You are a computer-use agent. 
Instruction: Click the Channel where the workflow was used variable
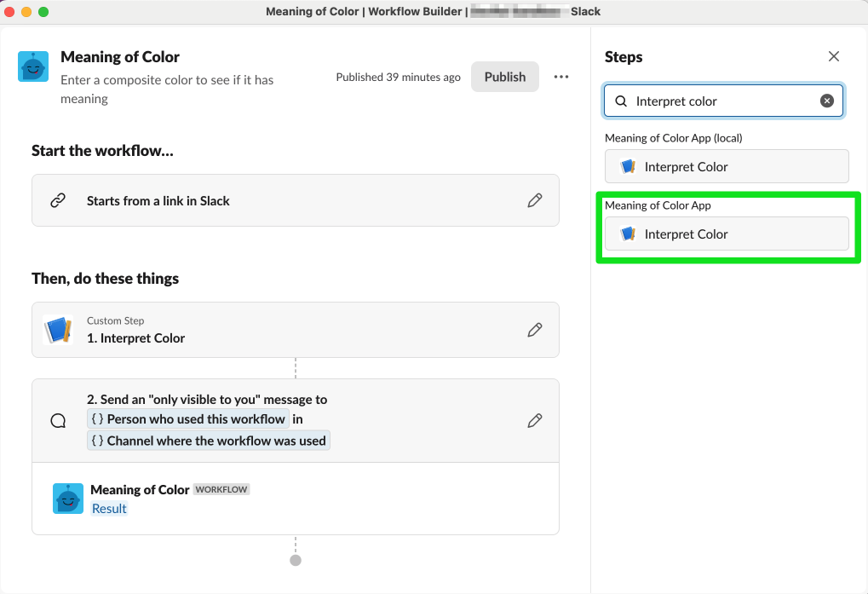(208, 441)
